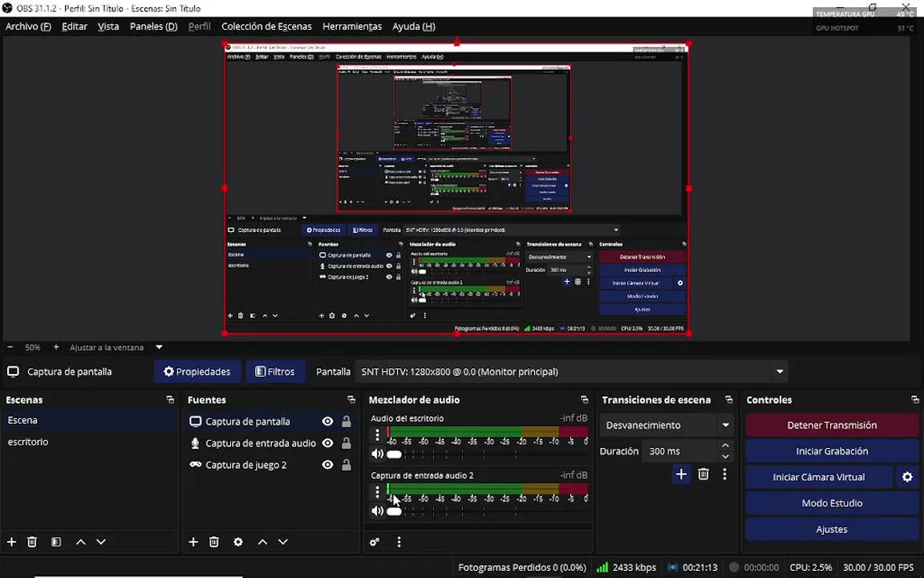Open the Archivo menu
Screen dimensions: 924x578
pyautogui.click(x=28, y=26)
